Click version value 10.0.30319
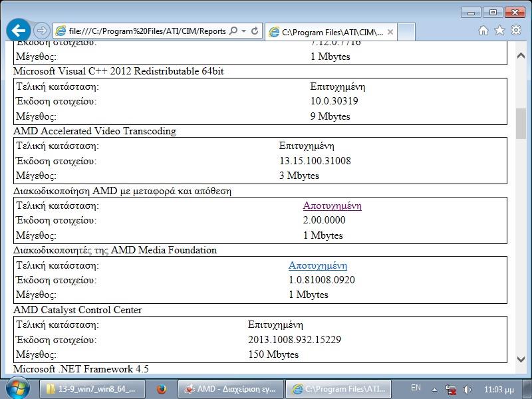Image resolution: width=532 pixels, height=399 pixels. click(334, 101)
